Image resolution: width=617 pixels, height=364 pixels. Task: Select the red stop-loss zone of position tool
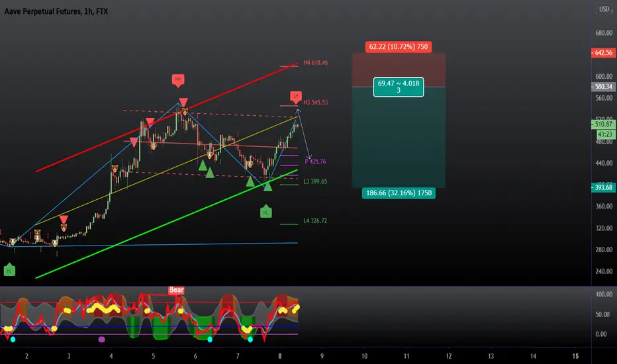(399, 69)
